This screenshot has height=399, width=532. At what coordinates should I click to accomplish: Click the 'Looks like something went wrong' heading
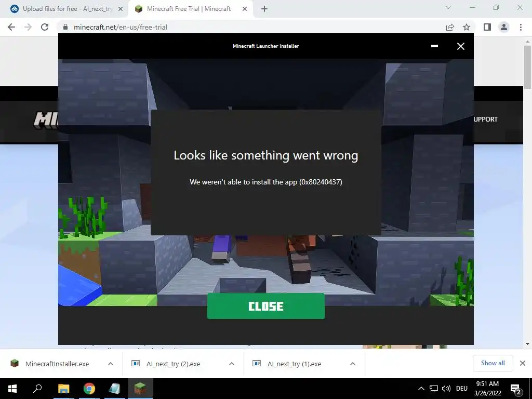(x=265, y=155)
